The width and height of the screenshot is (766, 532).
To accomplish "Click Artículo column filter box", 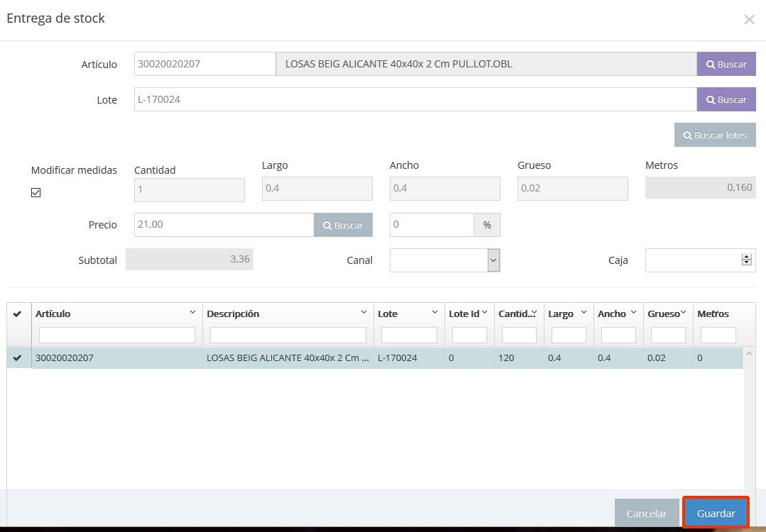I will pos(116,336).
